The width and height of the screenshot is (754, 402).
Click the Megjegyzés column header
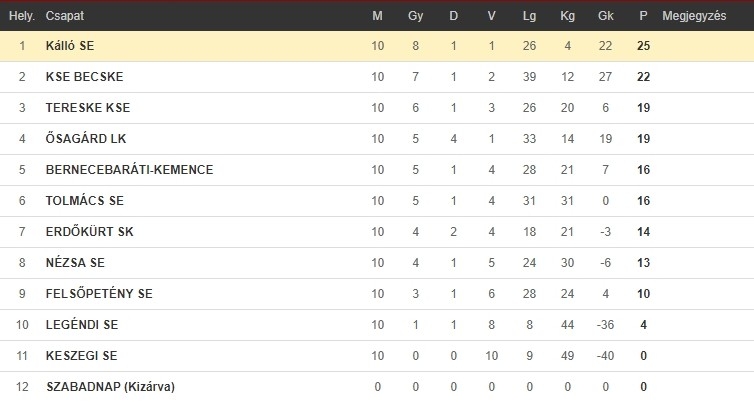click(694, 16)
